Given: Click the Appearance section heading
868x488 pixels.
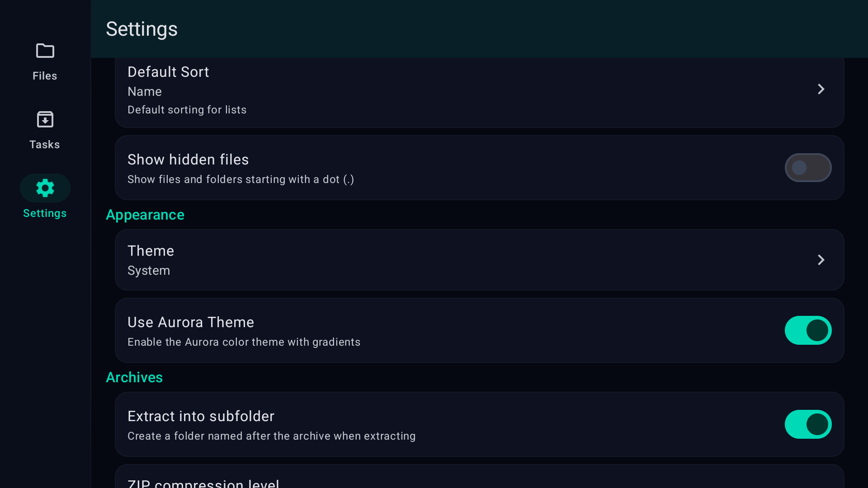Looking at the screenshot, I should tap(145, 215).
